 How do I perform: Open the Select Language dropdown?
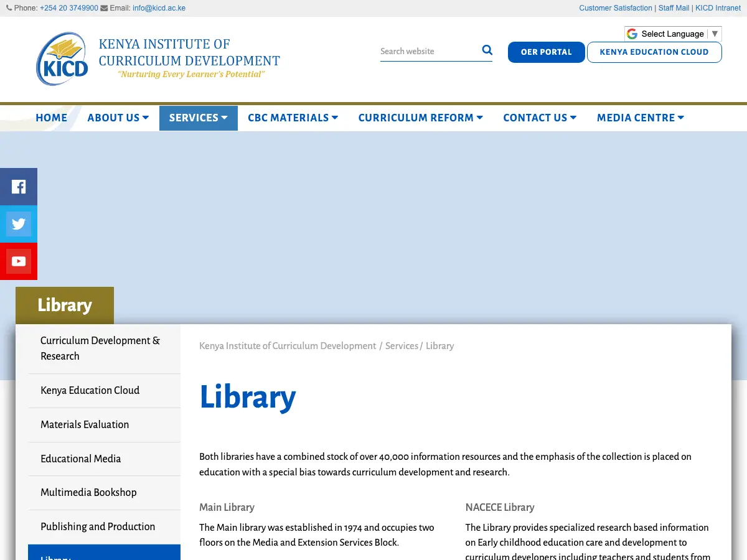coord(673,34)
